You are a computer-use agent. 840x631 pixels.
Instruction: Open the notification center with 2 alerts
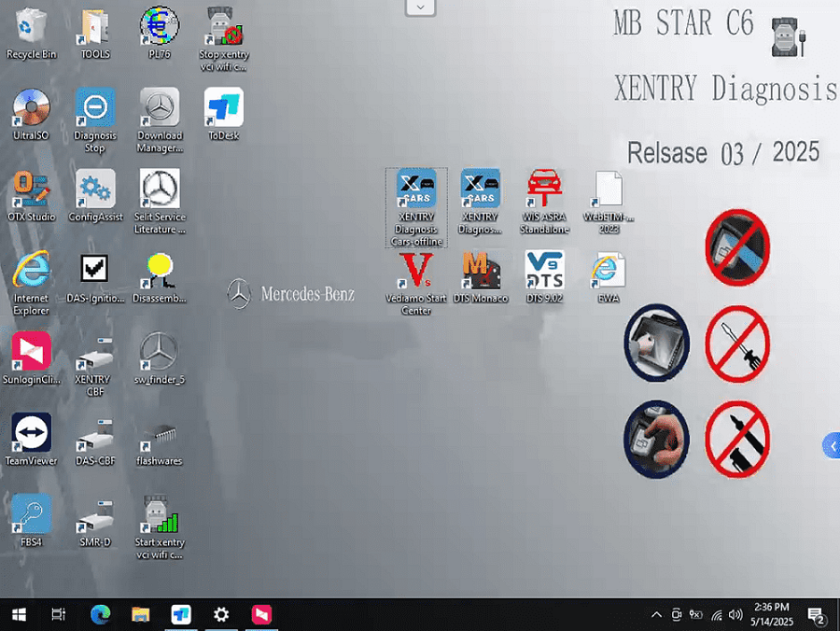(x=816, y=615)
